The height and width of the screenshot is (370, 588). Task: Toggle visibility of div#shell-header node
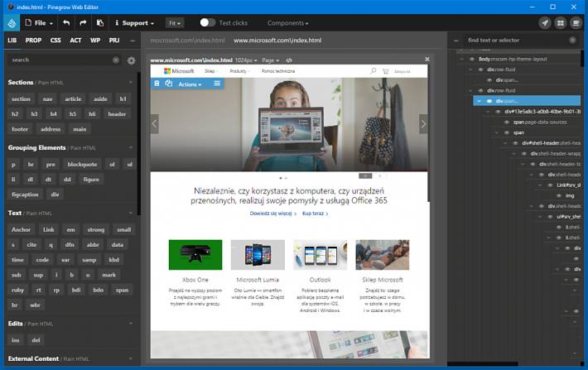pos(515,143)
